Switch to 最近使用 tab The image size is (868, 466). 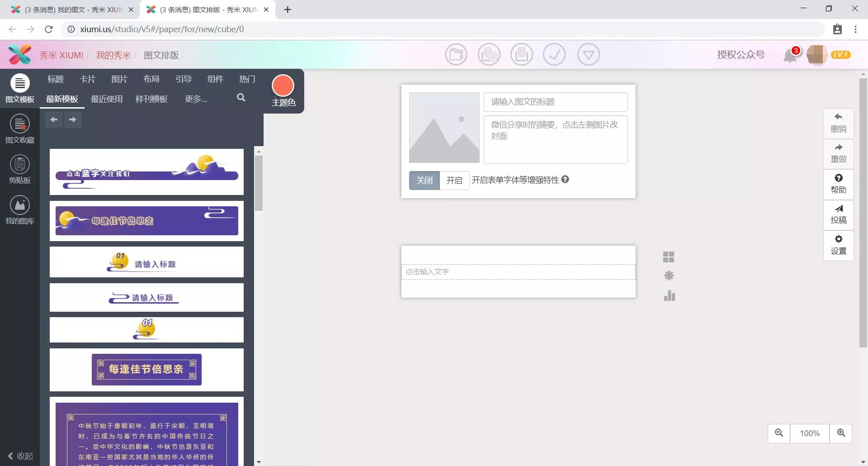tap(107, 99)
